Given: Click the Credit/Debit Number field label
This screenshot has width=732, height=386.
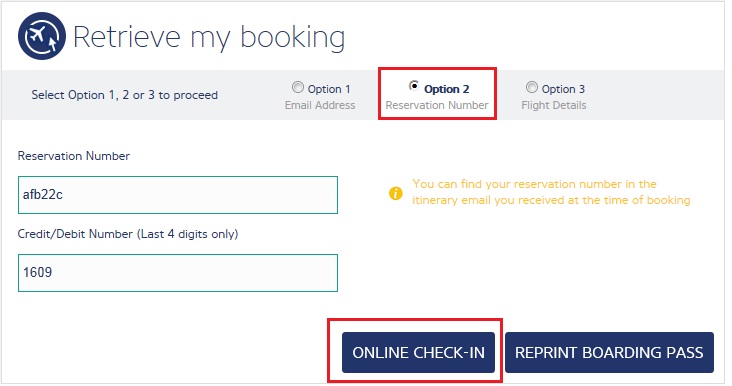Looking at the screenshot, I should coord(128,234).
